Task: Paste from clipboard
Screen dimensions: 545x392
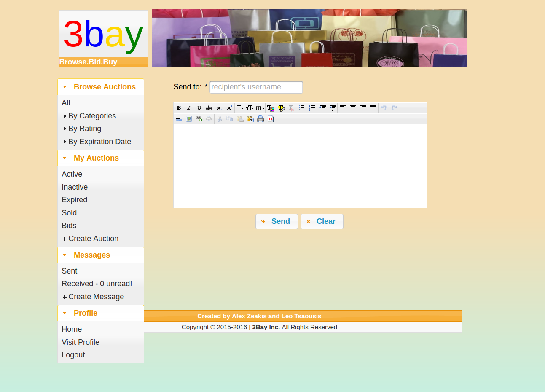Action: click(x=240, y=119)
